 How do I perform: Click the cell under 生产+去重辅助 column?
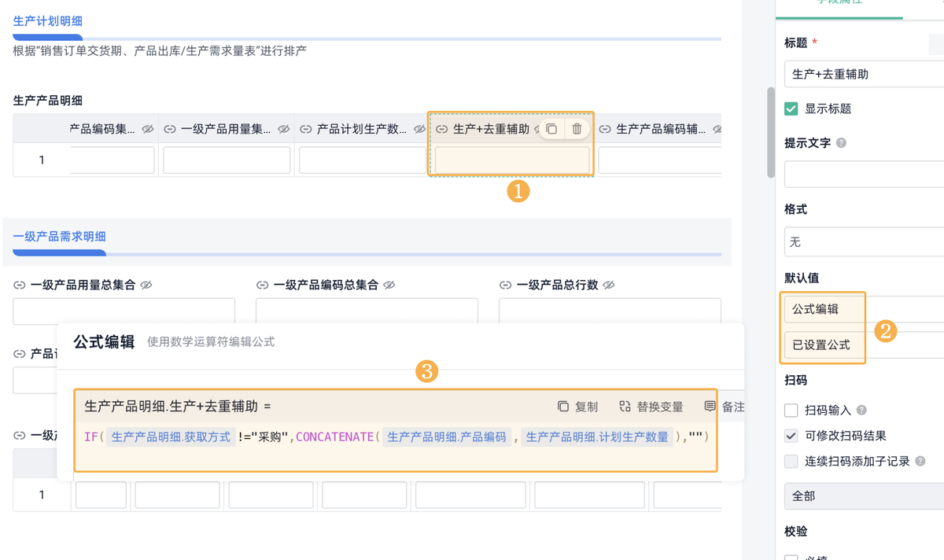click(x=512, y=160)
